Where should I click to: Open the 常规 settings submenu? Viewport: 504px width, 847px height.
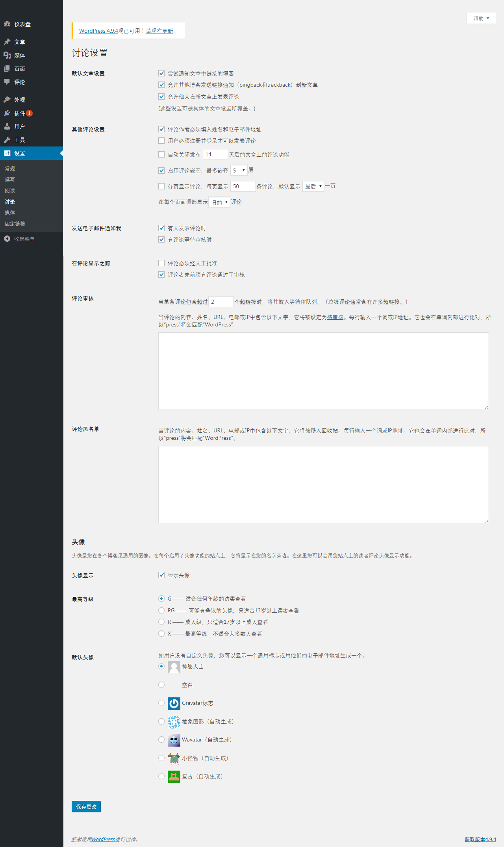(x=10, y=169)
